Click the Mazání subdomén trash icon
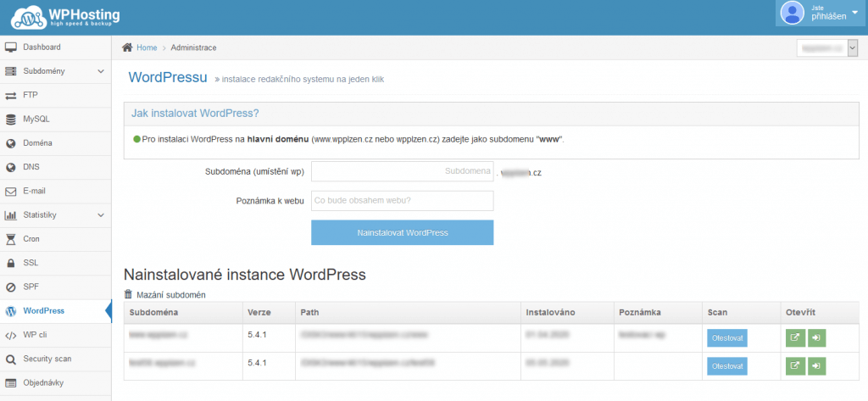868x401 pixels. pyautogui.click(x=129, y=295)
